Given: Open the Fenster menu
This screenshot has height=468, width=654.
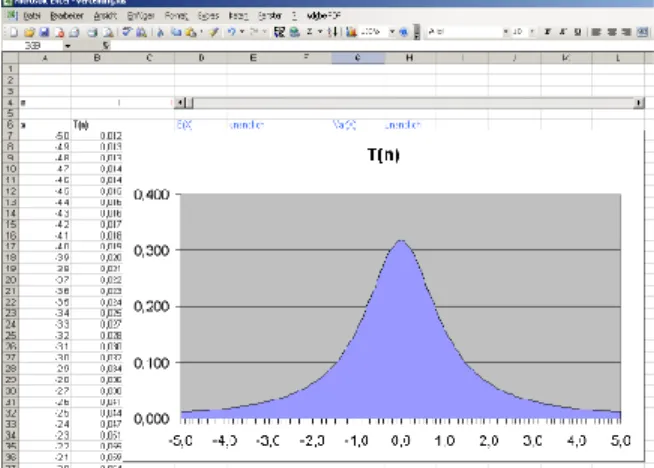Looking at the screenshot, I should (x=269, y=16).
